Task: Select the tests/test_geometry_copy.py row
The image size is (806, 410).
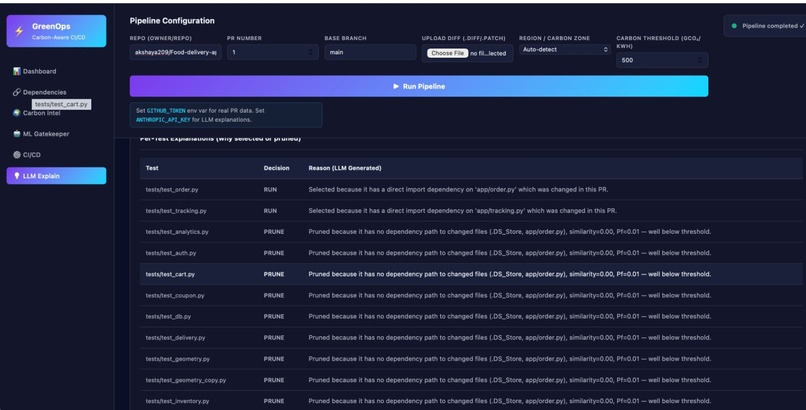Action: (x=471, y=380)
